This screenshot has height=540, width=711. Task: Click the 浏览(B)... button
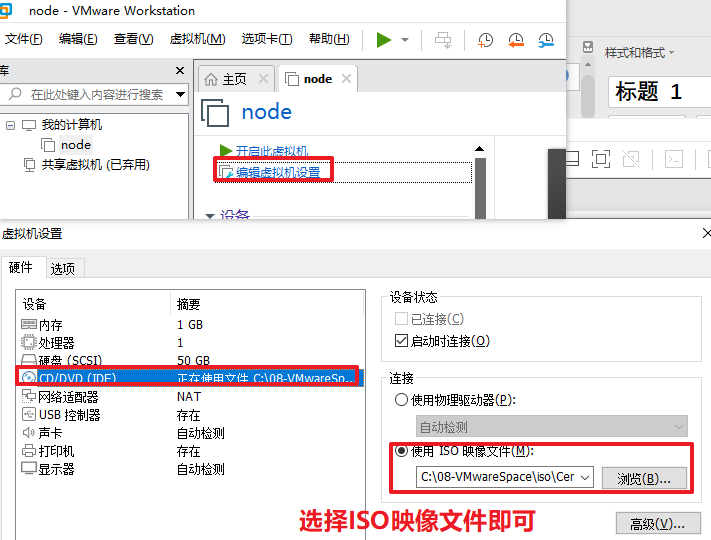pos(644,478)
